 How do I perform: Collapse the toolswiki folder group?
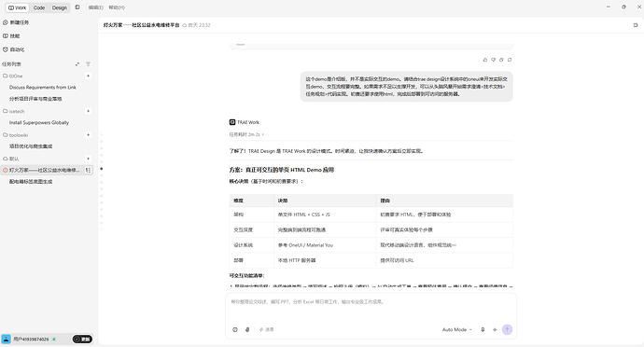click(x=15, y=135)
